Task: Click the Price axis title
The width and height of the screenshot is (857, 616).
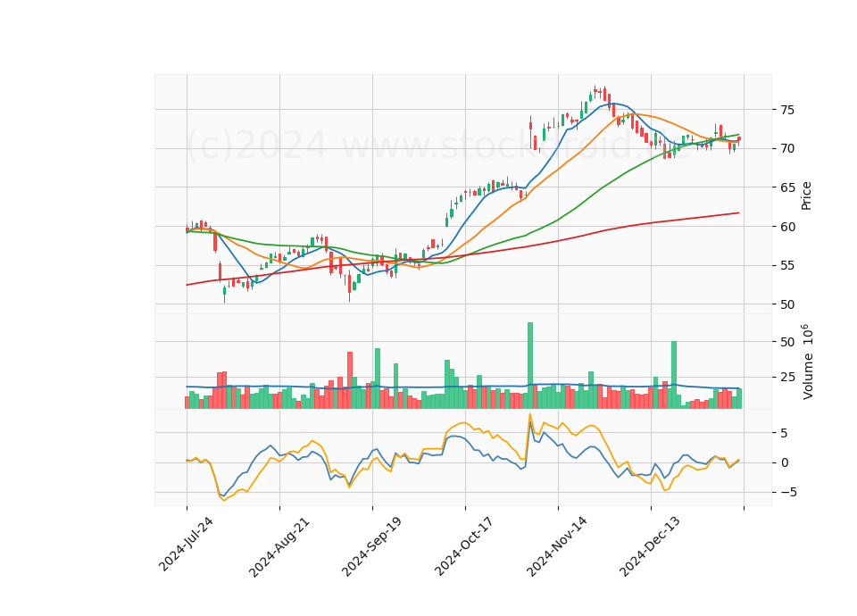Action: 806,196
